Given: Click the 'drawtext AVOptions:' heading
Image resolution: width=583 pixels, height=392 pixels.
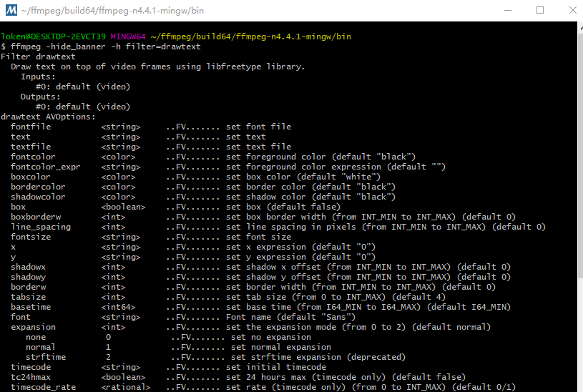Looking at the screenshot, I should [48, 117].
